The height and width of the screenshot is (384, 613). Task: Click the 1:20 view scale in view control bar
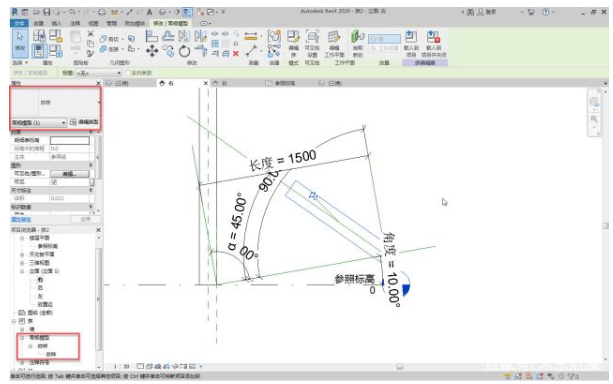121,366
